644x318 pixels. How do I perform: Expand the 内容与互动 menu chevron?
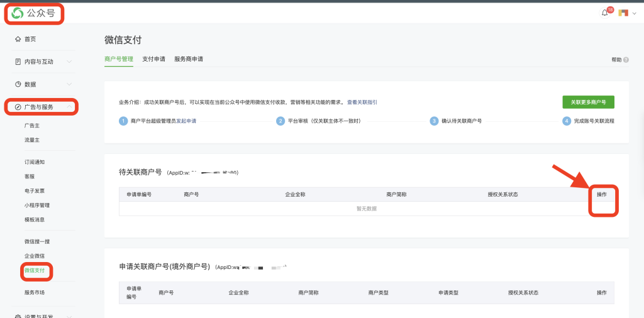69,62
